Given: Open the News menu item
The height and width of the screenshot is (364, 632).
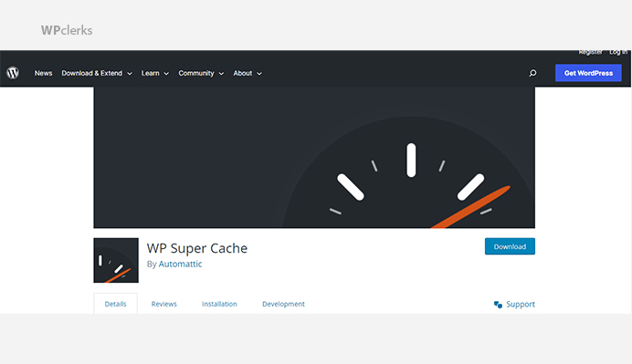Looking at the screenshot, I should pos(44,73).
